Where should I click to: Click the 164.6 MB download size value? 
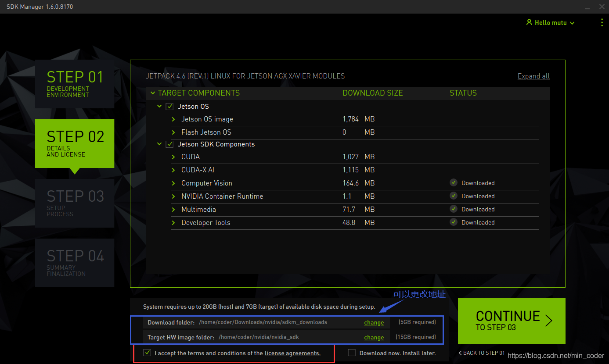point(359,183)
